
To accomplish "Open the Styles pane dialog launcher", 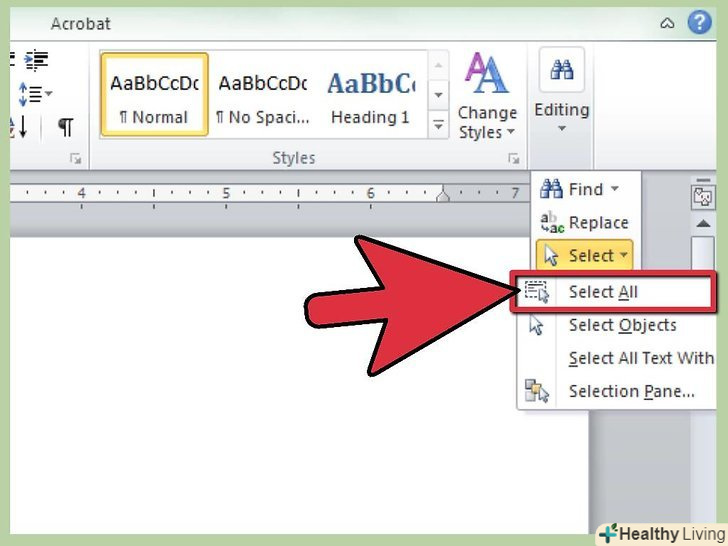I will 514,159.
